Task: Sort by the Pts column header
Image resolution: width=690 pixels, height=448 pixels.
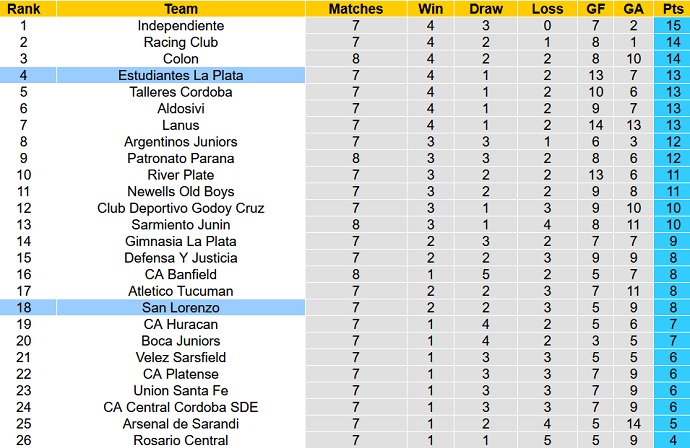Action: pyautogui.click(x=671, y=9)
